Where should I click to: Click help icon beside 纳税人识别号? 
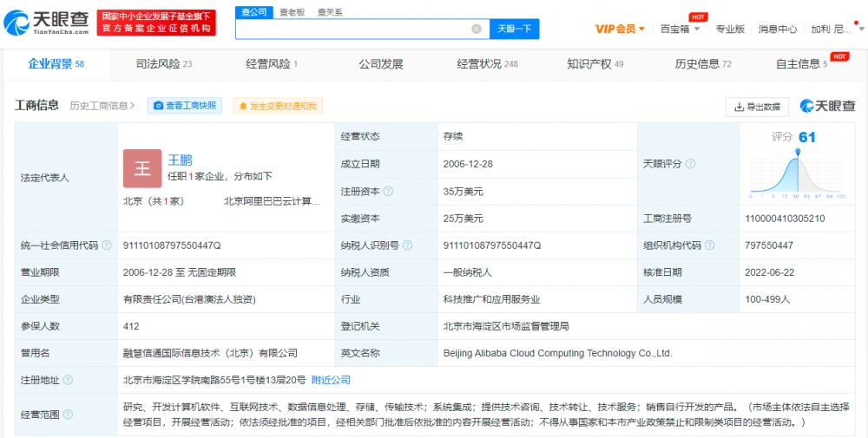click(x=407, y=245)
